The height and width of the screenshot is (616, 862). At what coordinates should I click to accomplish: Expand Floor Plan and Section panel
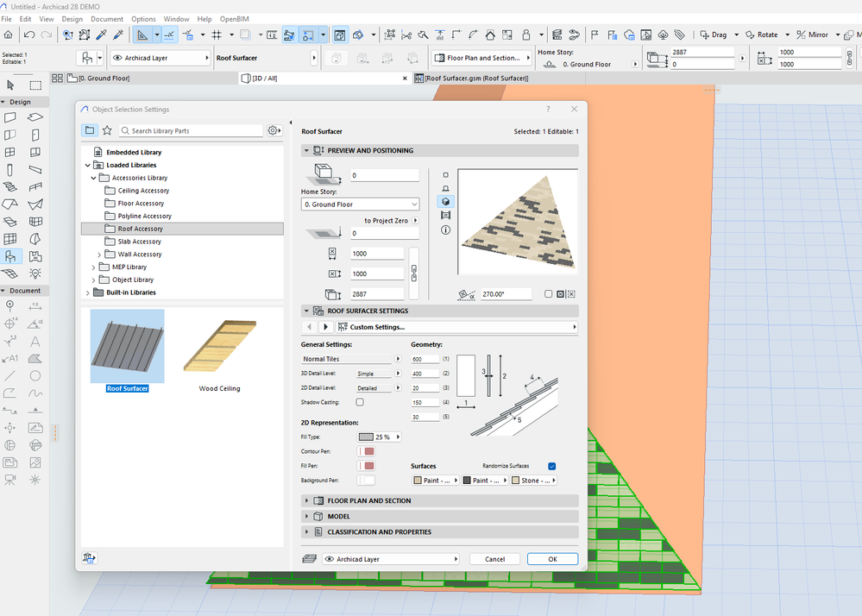pyautogui.click(x=307, y=500)
